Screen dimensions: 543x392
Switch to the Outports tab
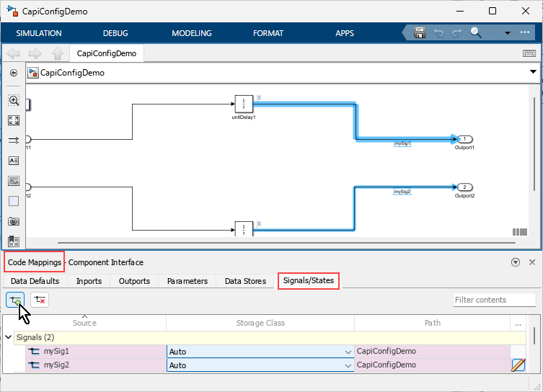[134, 281]
